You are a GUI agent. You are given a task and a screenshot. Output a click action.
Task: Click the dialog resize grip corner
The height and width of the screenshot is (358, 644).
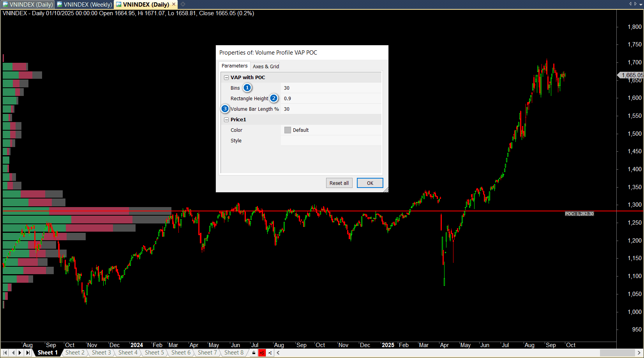tap(386, 190)
